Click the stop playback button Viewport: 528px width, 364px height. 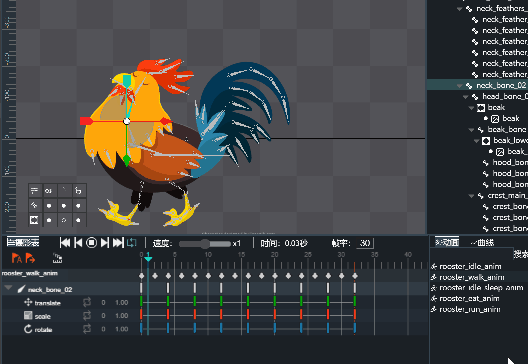[x=91, y=242]
